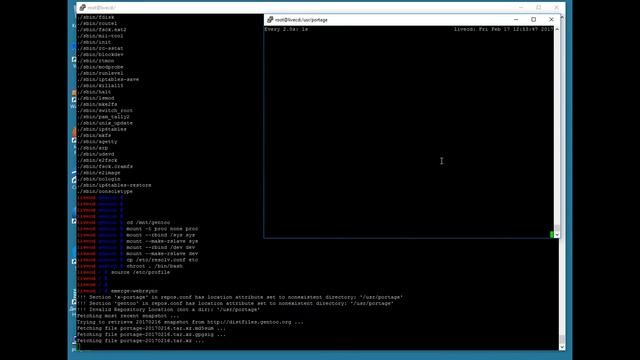
Task: Click the watch timestamp 'Fri Feb 17 12:53:47 2017'
Action: point(516,29)
